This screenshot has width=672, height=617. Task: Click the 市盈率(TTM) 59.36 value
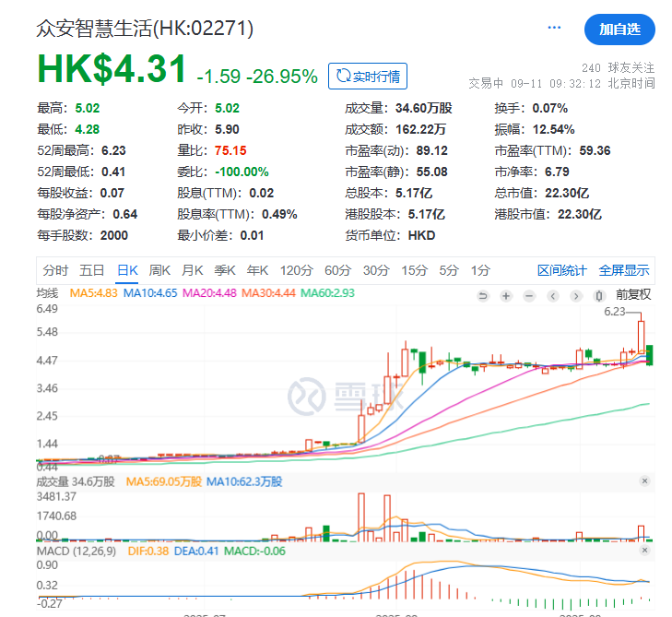(x=595, y=150)
